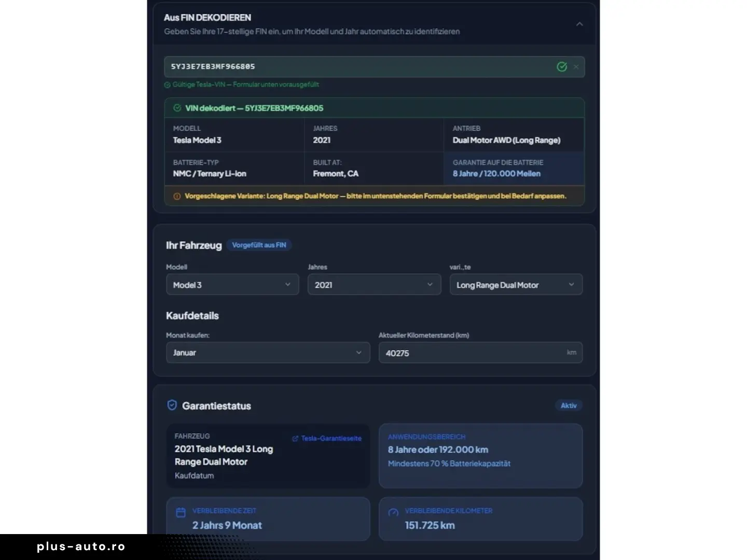Clear the FIN input with X icon

click(576, 67)
